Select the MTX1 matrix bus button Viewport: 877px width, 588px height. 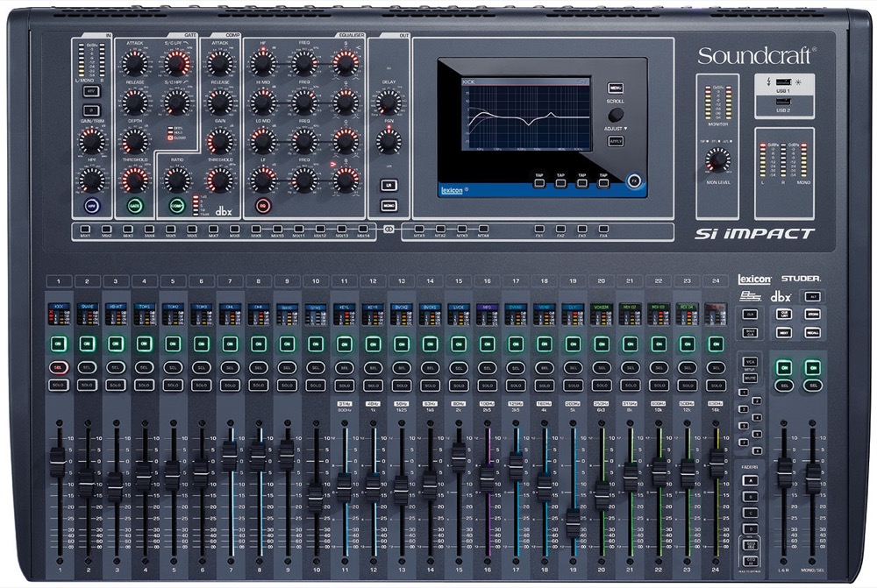pos(419,229)
